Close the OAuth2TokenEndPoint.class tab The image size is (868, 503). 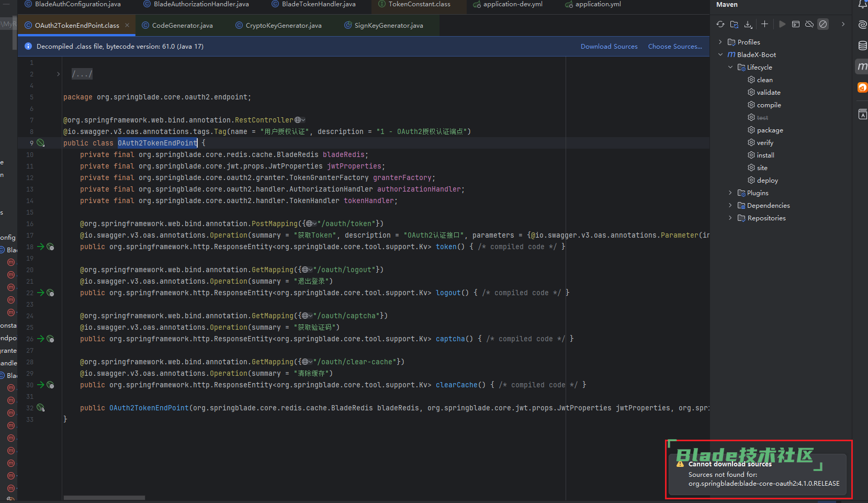point(127,25)
